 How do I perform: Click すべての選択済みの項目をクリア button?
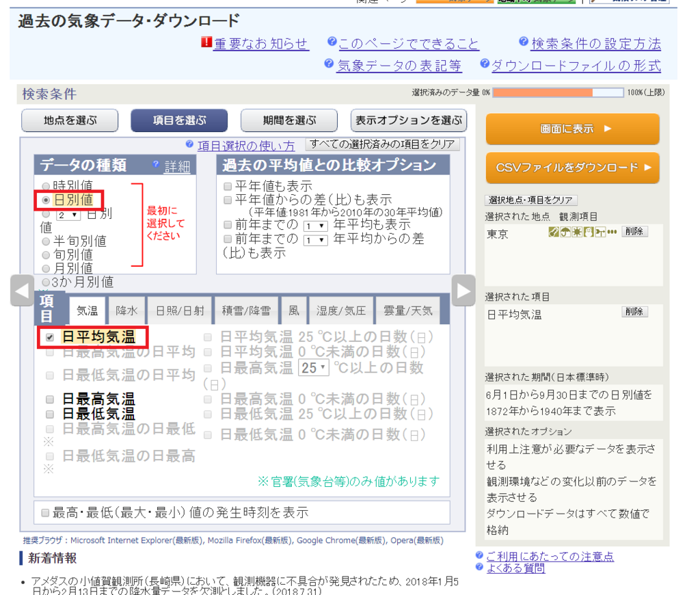382,144
